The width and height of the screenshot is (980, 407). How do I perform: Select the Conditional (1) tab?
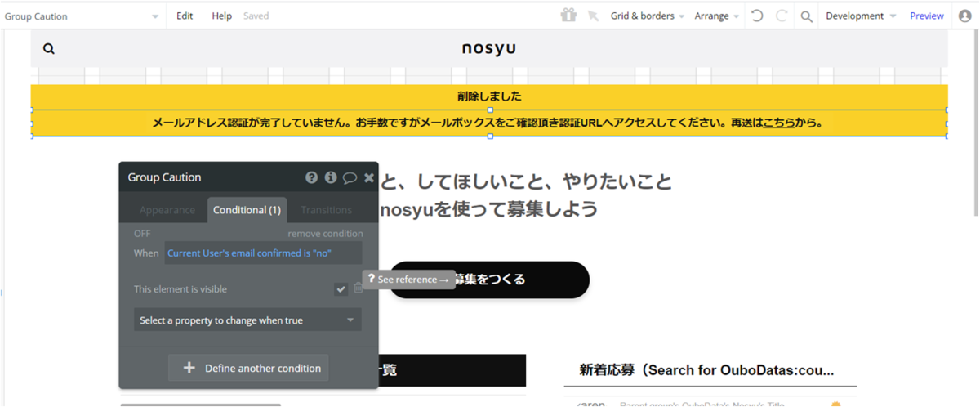pos(247,210)
